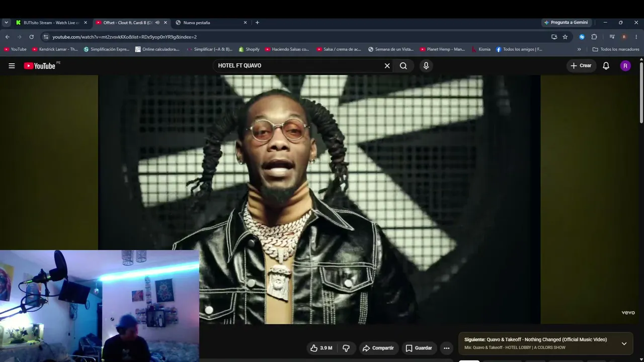Bookmark this page with the star
Screen dimensions: 644x362
pyautogui.click(x=565, y=37)
